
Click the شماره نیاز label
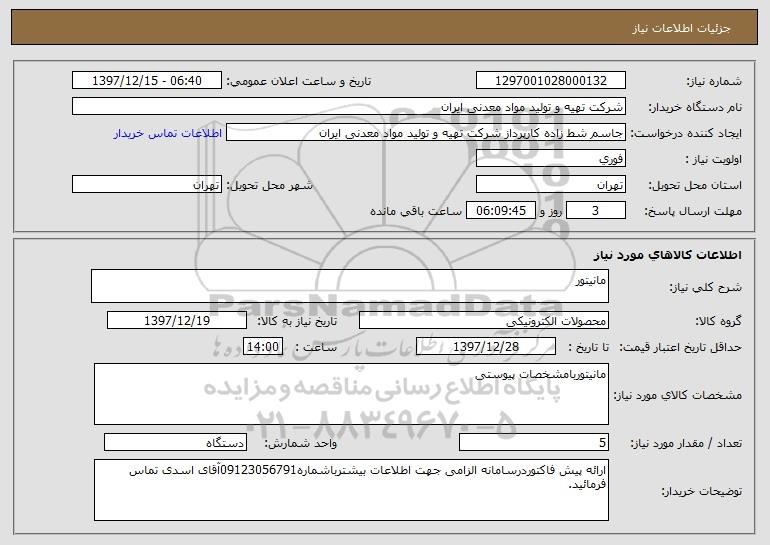pos(714,82)
